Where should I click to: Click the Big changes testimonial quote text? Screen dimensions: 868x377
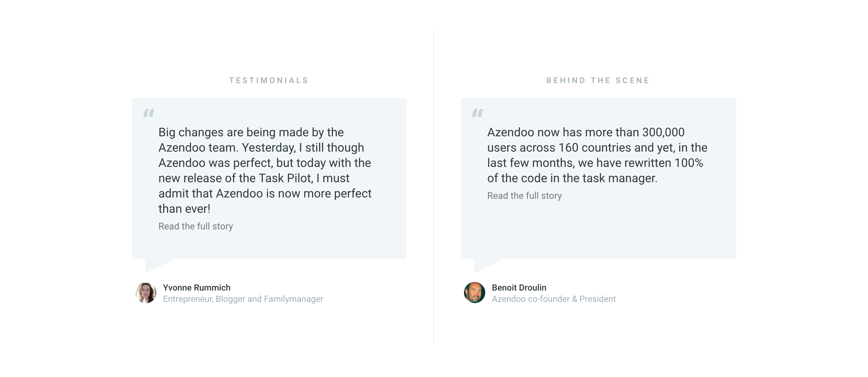tap(265, 163)
